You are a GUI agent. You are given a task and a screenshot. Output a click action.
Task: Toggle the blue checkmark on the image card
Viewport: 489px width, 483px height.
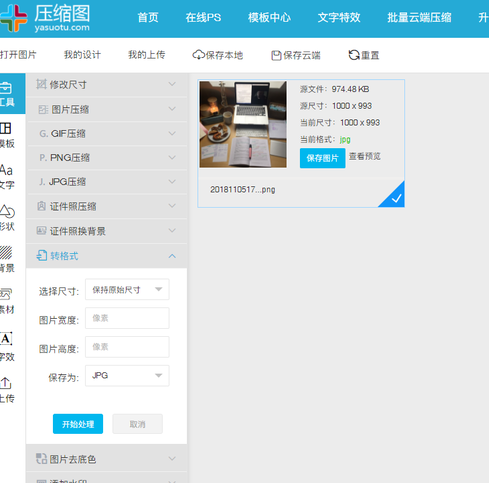(x=395, y=197)
